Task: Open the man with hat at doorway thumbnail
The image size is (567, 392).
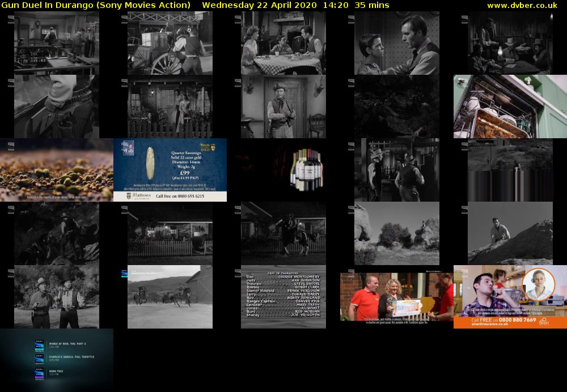Action: tap(283, 106)
